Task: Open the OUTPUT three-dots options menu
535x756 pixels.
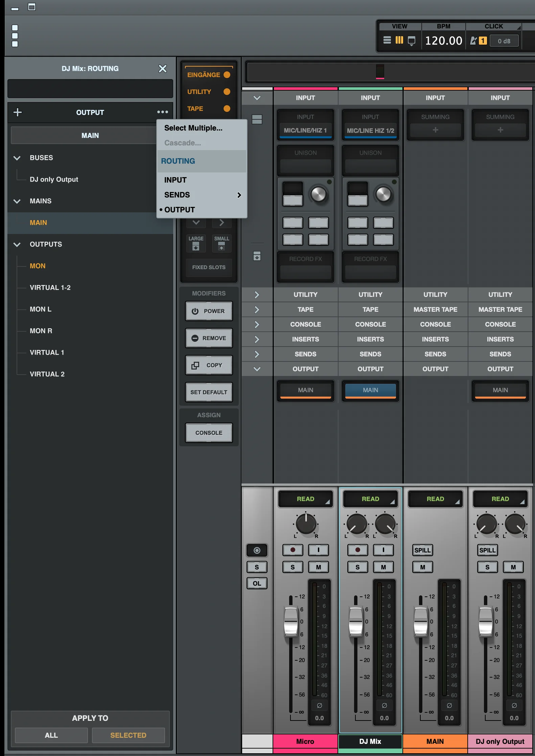Action: 163,112
